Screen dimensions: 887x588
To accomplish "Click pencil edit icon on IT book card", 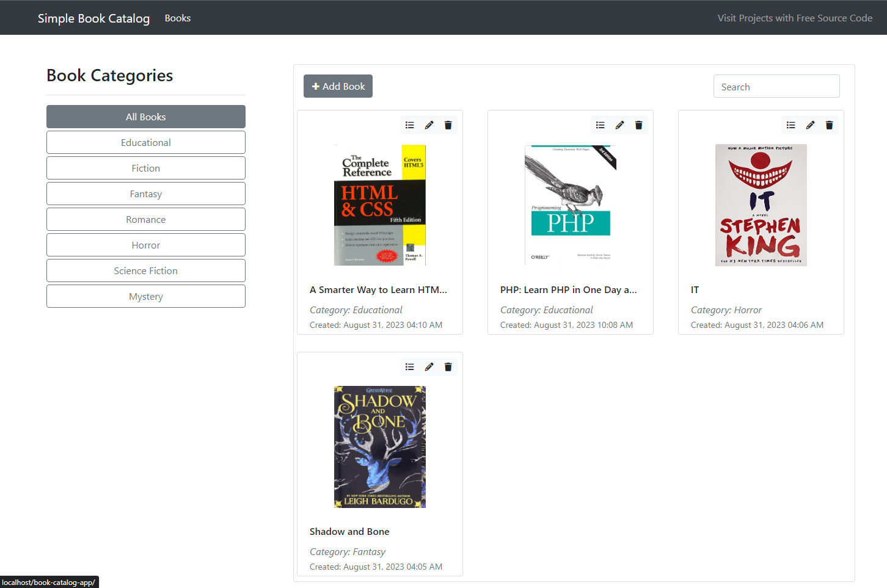I will click(810, 125).
